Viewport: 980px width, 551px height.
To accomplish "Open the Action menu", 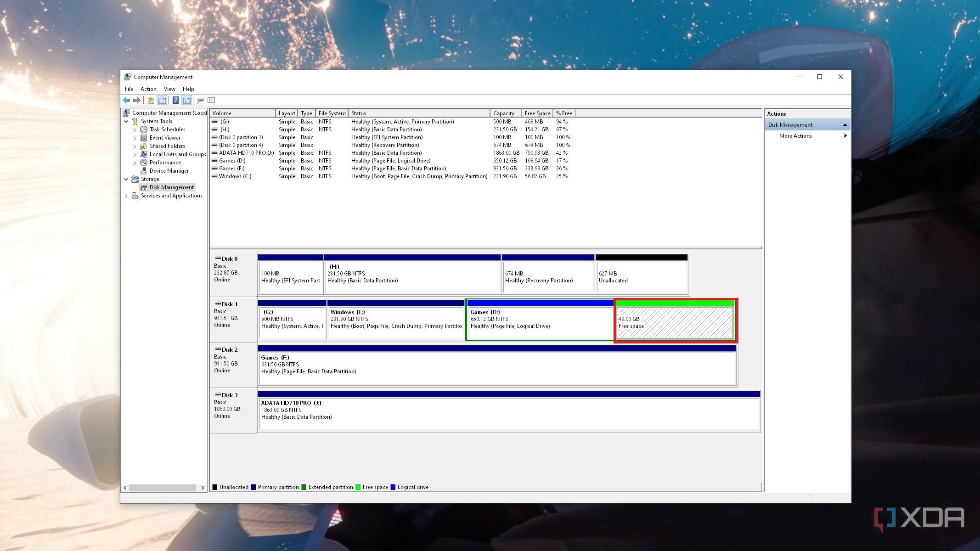I will 148,89.
